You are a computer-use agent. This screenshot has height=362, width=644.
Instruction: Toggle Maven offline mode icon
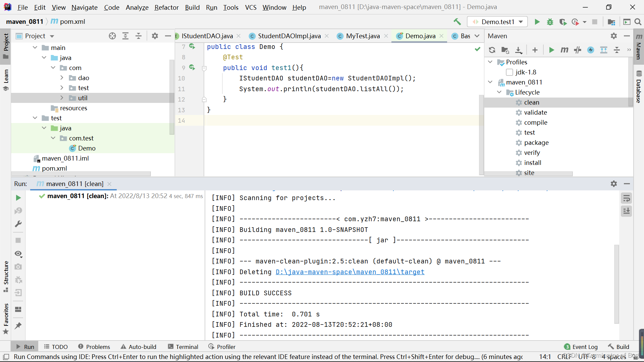point(578,50)
